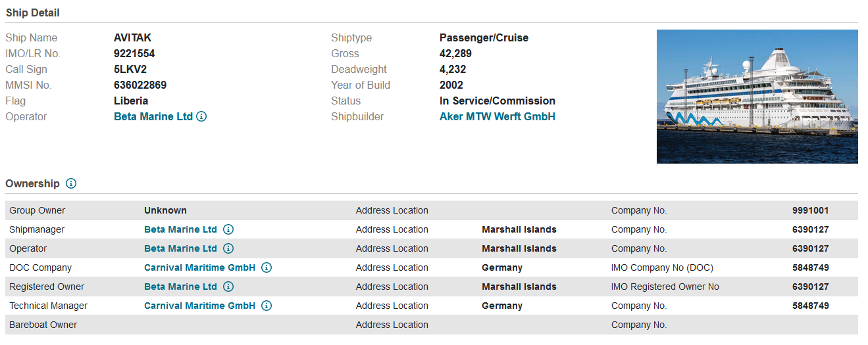Click info icon in Technical Manager row

[267, 306]
